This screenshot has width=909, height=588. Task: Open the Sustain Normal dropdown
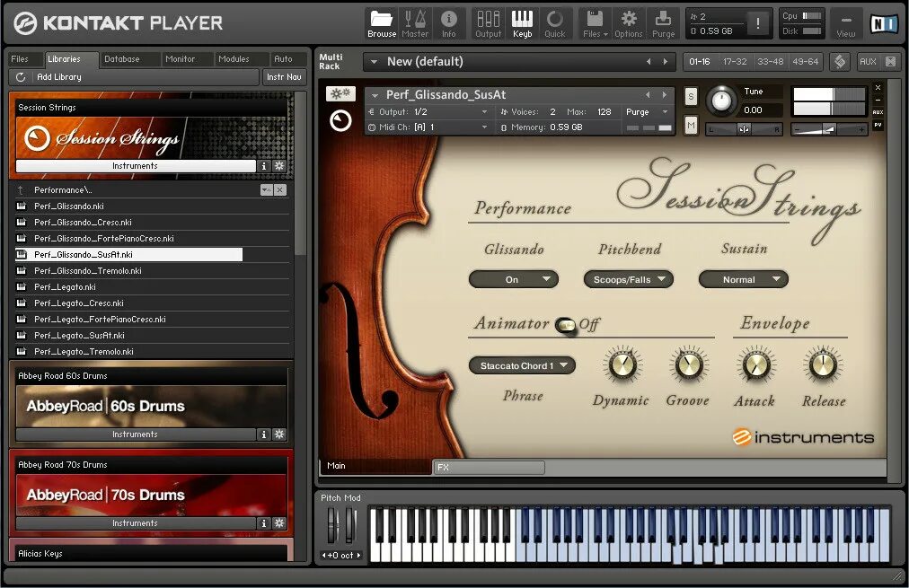pos(743,279)
